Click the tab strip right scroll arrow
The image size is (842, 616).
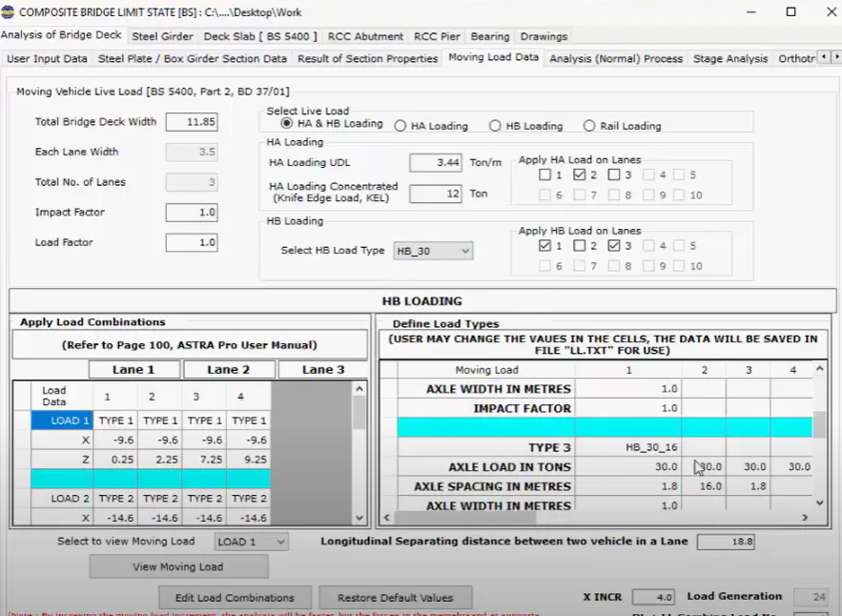coord(835,57)
